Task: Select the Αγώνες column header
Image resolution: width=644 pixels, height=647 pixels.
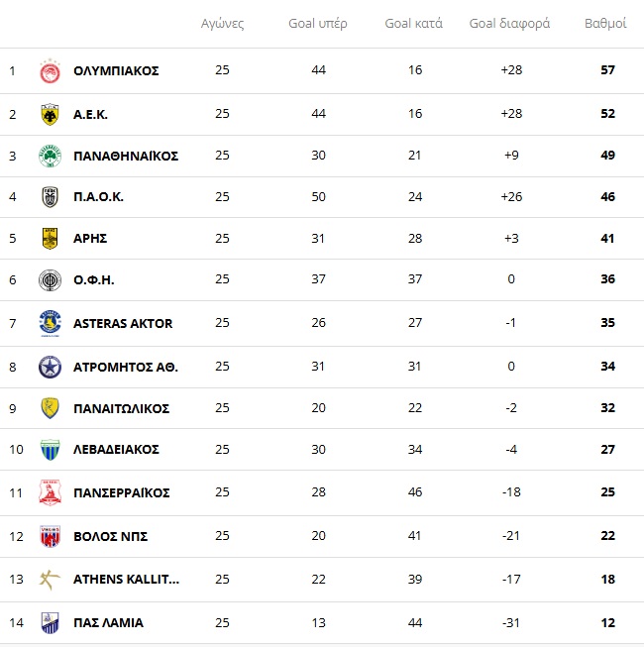Action: (x=222, y=24)
